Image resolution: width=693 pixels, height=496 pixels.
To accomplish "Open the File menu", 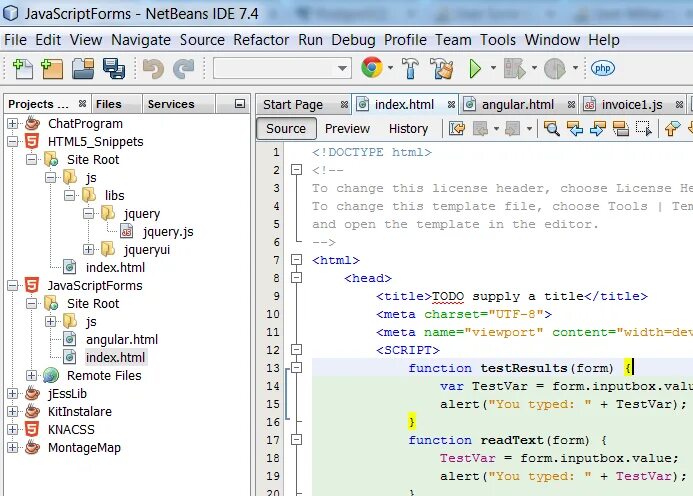I will 15,40.
